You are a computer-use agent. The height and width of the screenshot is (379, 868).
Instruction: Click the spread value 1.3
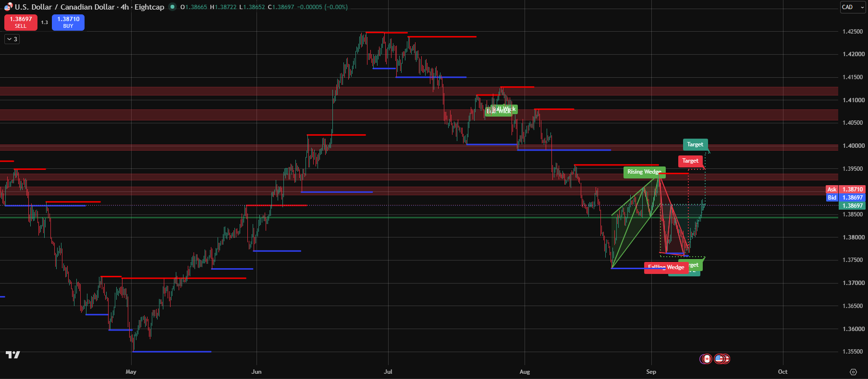point(45,23)
